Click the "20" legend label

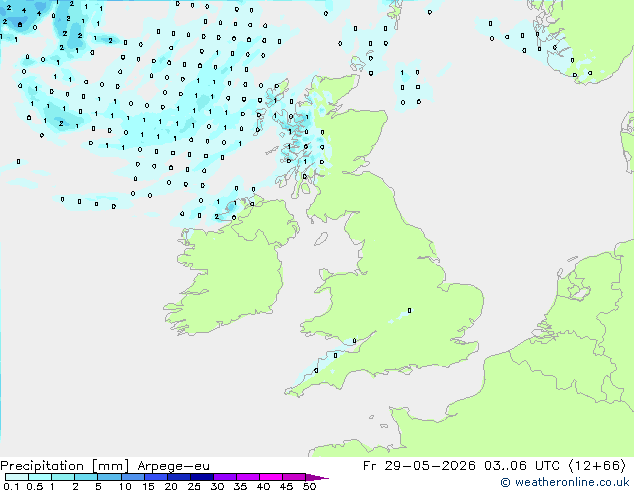(171, 486)
